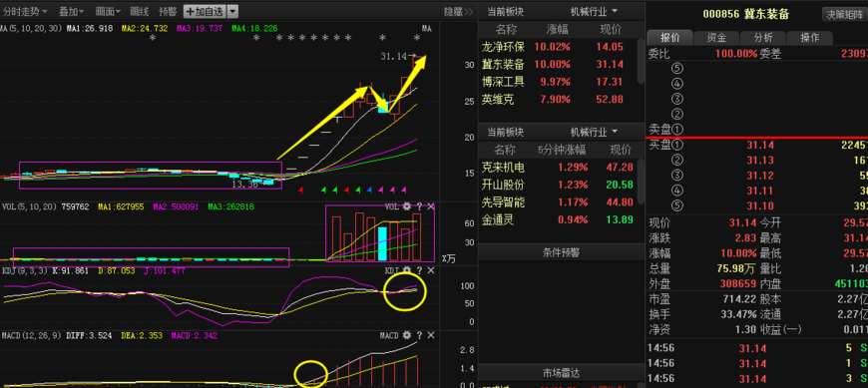Image resolution: width=868 pixels, height=388 pixels.
Task: Open VOL indicator settings gear
Action: point(407,206)
